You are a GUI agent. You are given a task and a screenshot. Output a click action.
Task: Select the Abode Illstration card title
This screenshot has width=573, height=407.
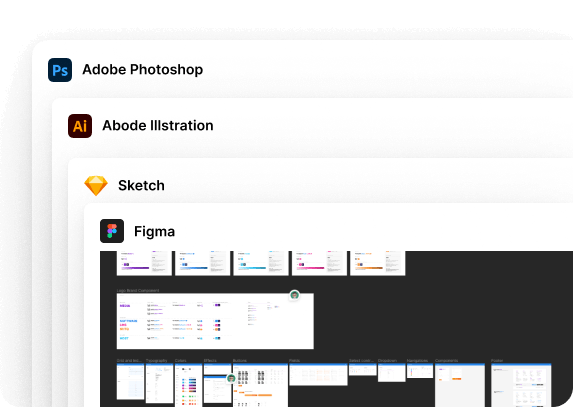(x=158, y=126)
